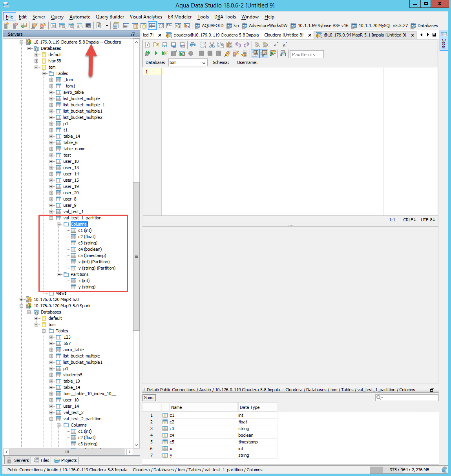Select the row with c4 boolean in Detail

(210, 435)
